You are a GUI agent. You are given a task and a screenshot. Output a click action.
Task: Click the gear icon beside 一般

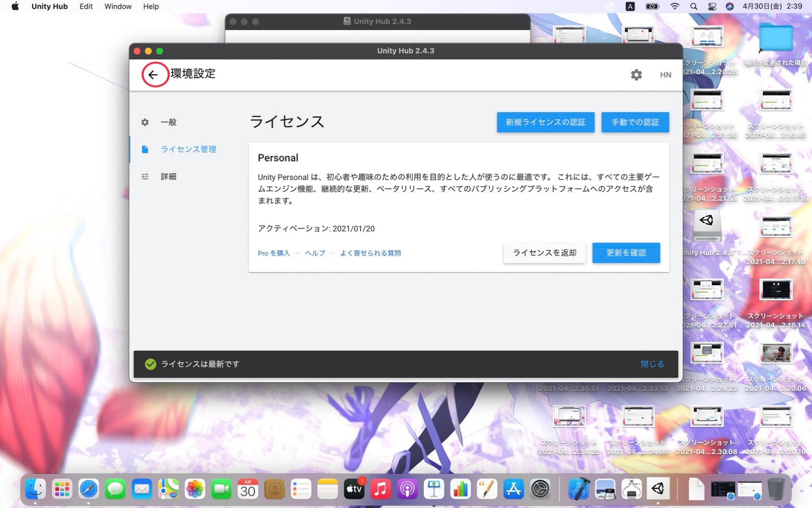pos(145,122)
